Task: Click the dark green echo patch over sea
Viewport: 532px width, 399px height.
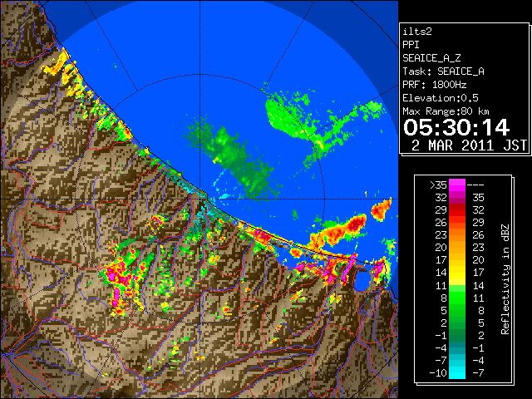Action: 236,160
